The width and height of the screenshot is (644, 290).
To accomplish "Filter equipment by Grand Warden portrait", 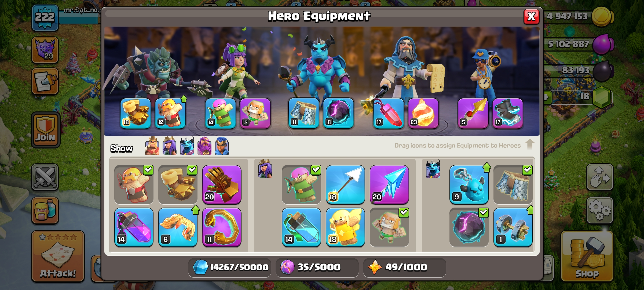I will pos(204,146).
